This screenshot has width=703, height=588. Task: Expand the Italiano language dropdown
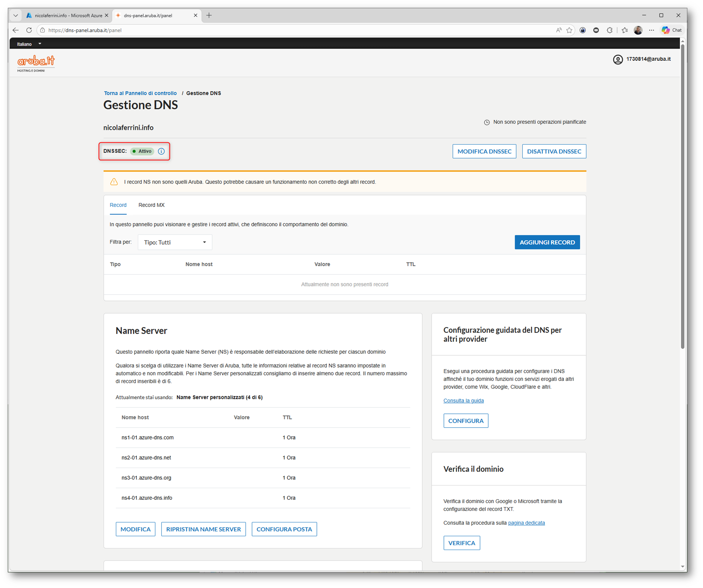pyautogui.click(x=29, y=44)
